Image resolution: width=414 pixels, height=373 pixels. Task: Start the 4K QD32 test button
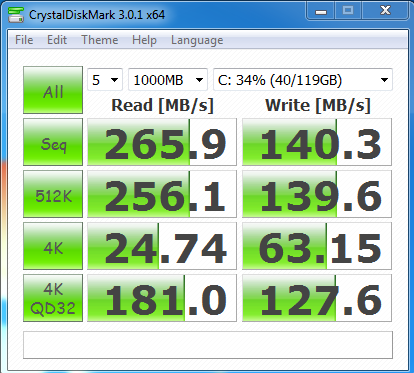53,298
